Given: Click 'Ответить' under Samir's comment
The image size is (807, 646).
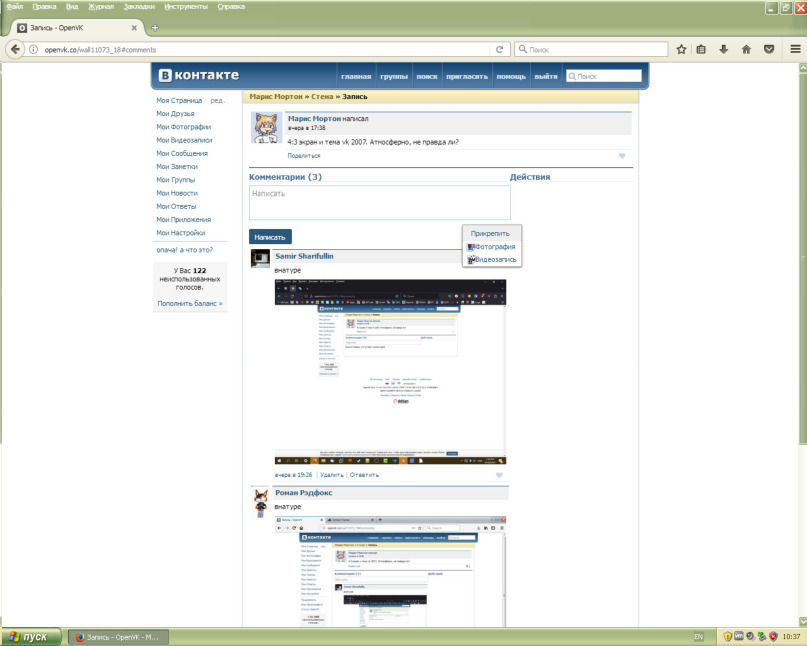Looking at the screenshot, I should click(364, 475).
